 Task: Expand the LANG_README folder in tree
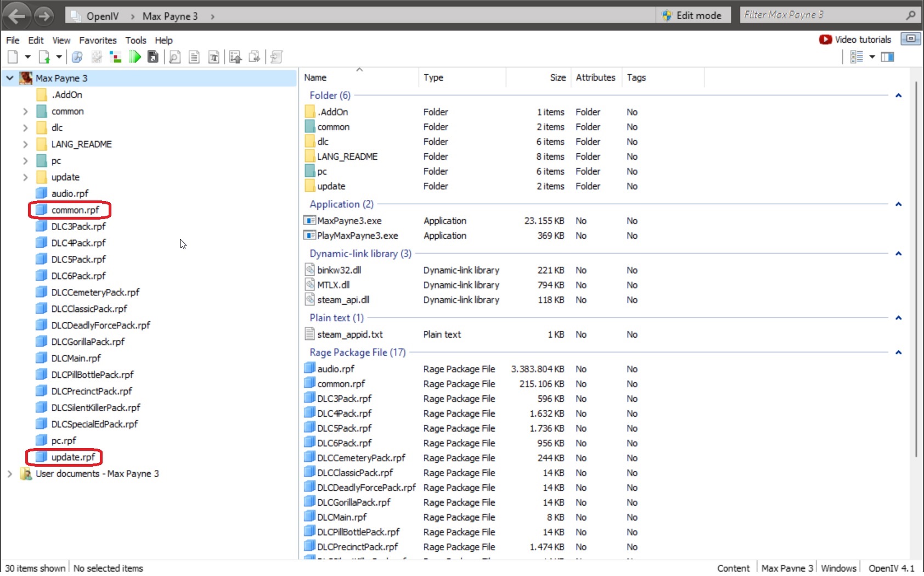(x=25, y=144)
